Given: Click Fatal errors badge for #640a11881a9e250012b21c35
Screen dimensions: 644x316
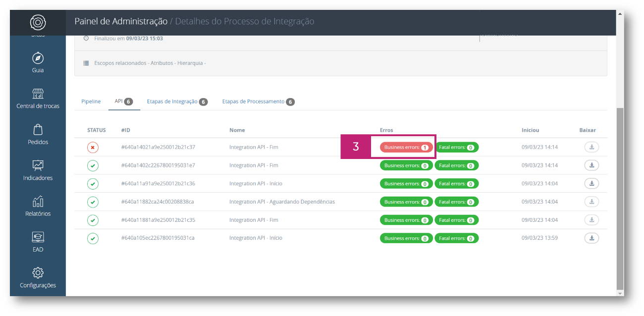Looking at the screenshot, I should [x=457, y=220].
